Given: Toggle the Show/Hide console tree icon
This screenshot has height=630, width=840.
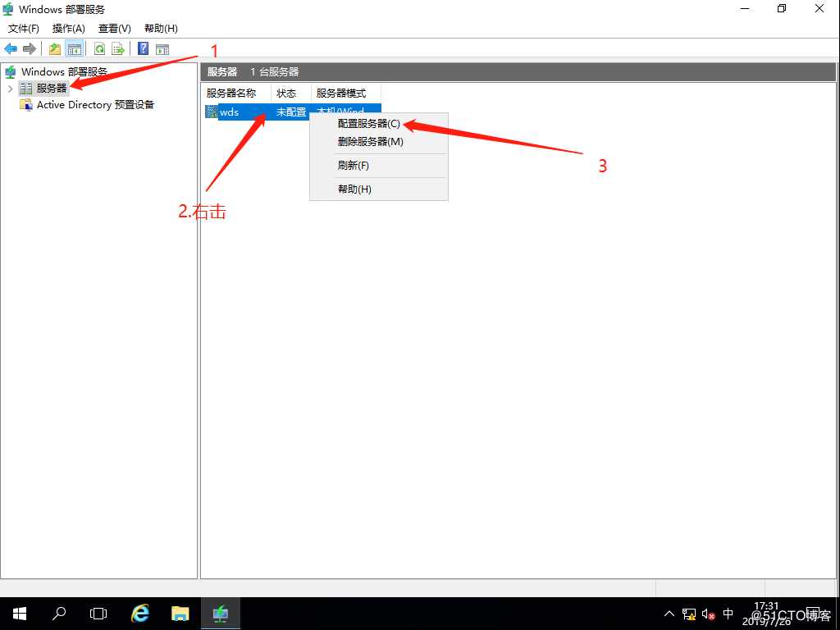Looking at the screenshot, I should coord(75,49).
